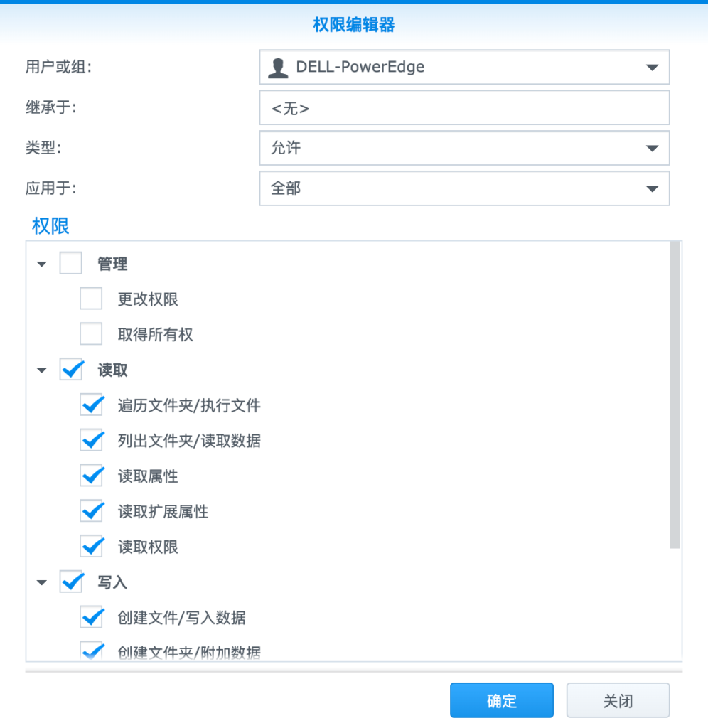Uncheck 遍历文件夹/执行文件 permission
708x728 pixels.
click(91, 405)
